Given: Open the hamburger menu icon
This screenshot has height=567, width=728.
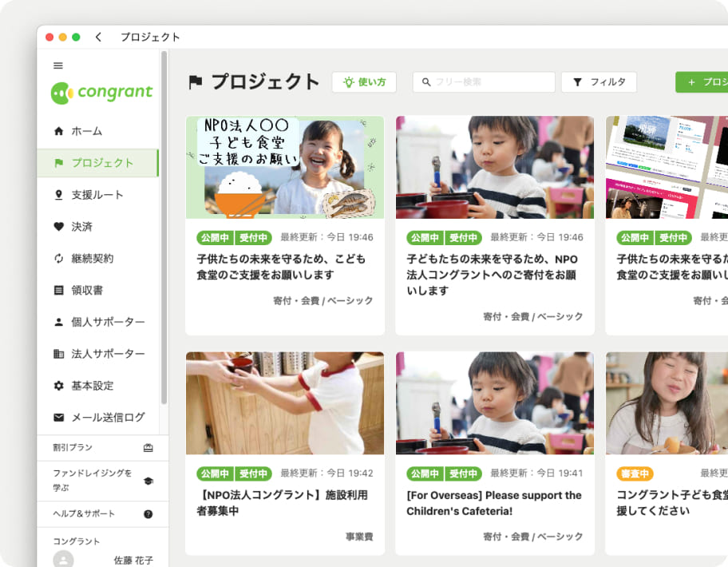Looking at the screenshot, I should point(58,65).
